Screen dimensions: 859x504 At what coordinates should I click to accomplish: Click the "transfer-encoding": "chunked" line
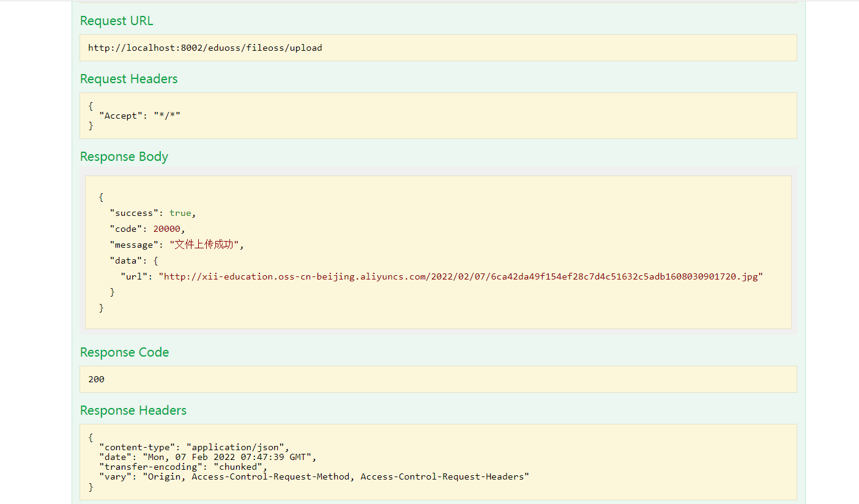click(184, 467)
